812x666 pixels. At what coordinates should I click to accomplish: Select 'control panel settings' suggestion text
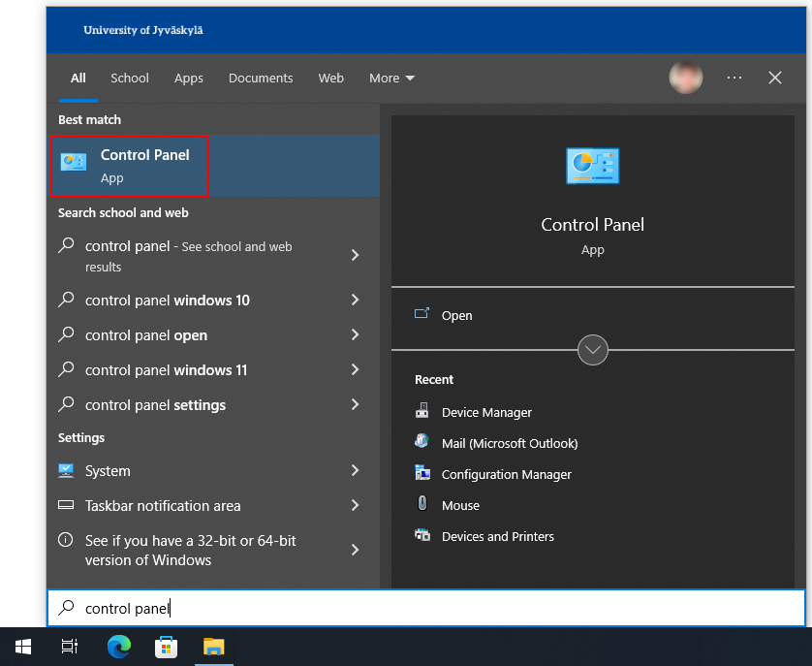155,405
